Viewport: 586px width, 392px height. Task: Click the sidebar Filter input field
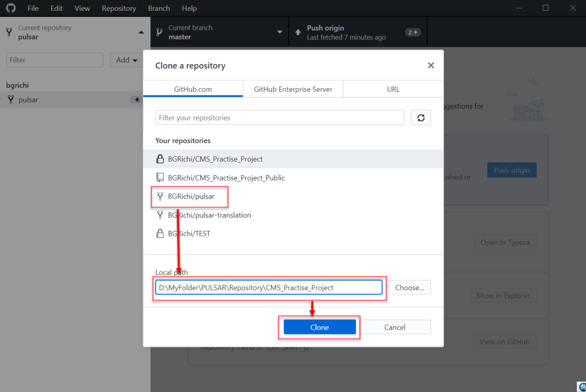(x=55, y=60)
